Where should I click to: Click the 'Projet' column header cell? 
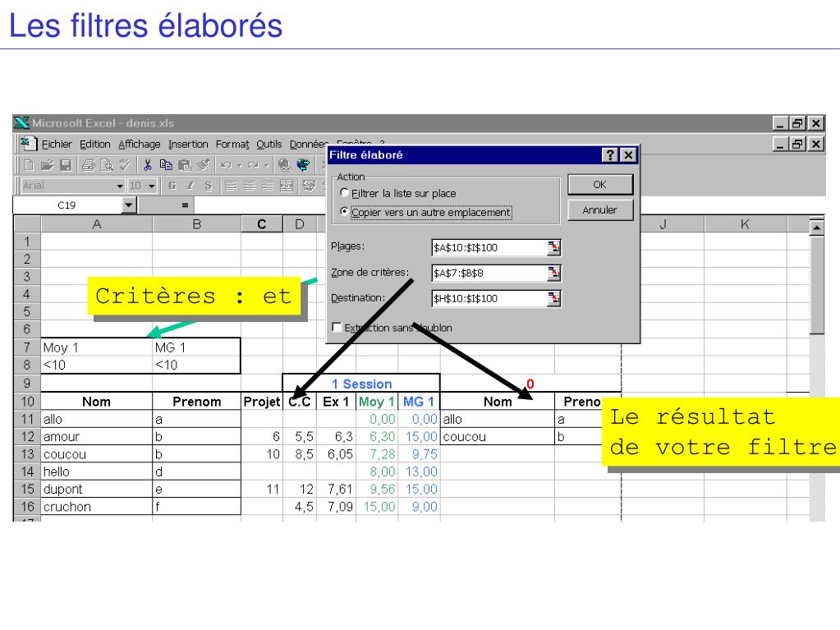[261, 402]
